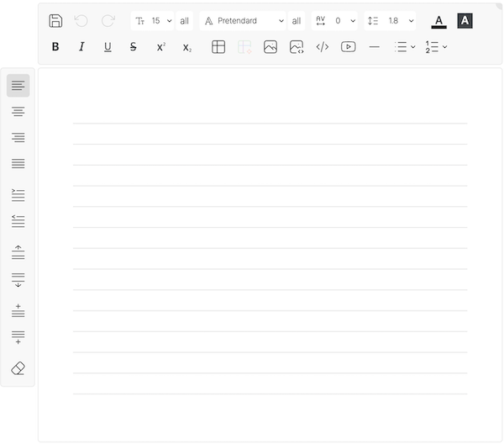This screenshot has width=504, height=444.
Task: Select align center in sidebar
Action: point(18,112)
